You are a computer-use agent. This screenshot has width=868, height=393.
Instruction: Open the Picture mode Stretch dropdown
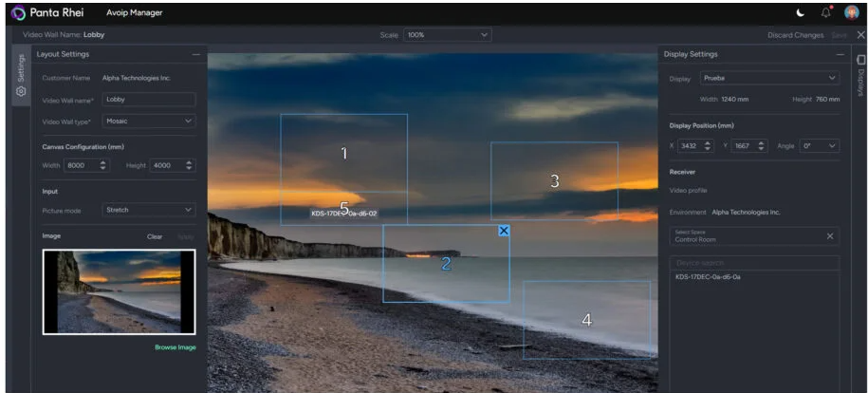point(148,210)
